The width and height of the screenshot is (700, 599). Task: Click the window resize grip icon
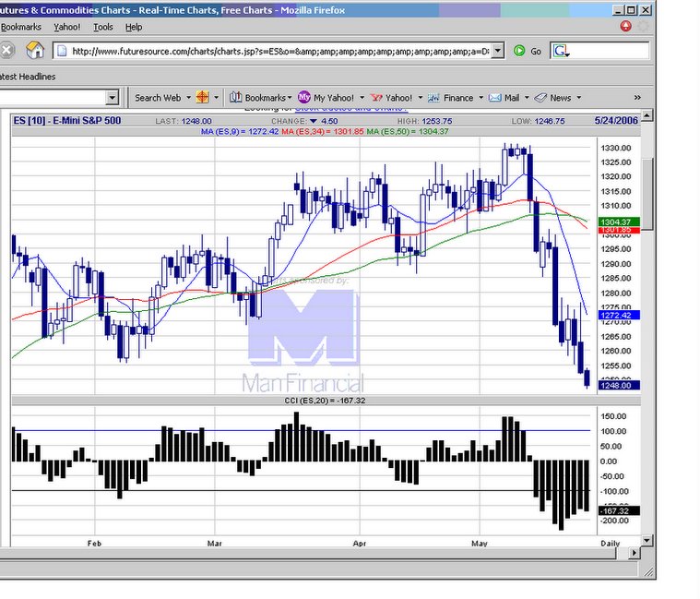(648, 570)
